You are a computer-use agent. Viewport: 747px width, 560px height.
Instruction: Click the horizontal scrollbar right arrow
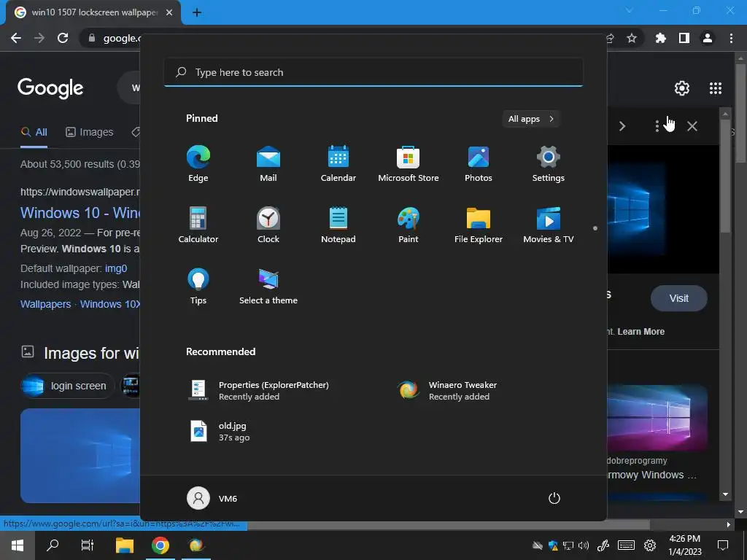[729, 525]
